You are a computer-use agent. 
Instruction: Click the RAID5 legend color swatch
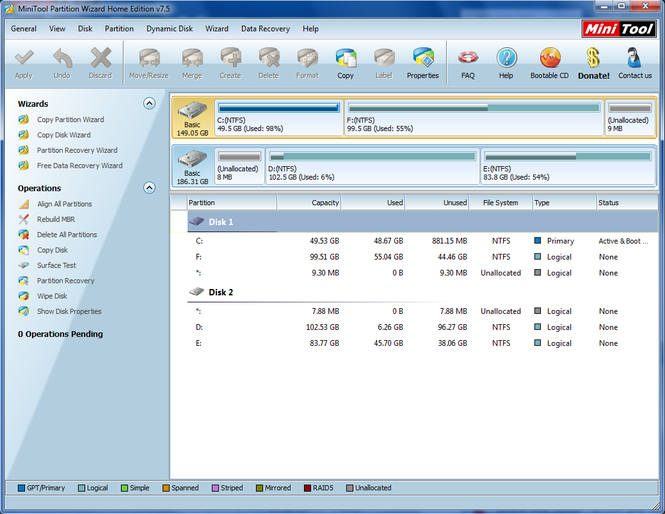(307, 488)
